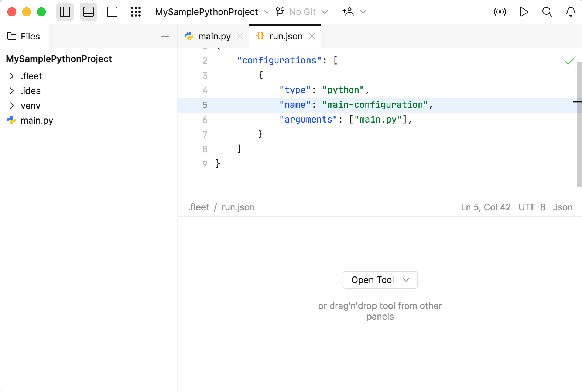Click the green checkmark inspection icon

[x=569, y=61]
